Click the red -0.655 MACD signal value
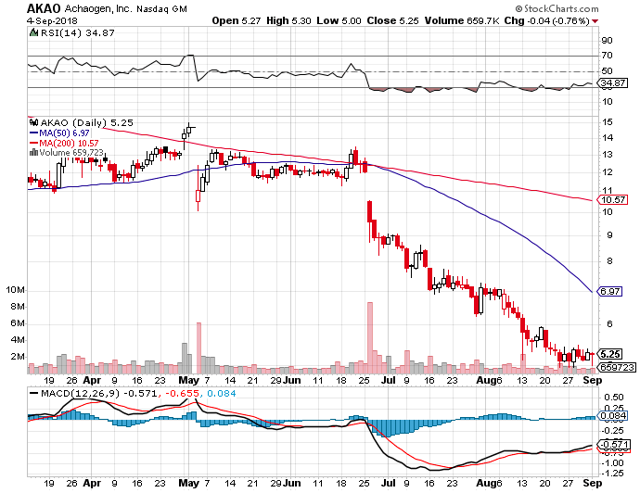This screenshot has height=493, width=640. [182, 393]
